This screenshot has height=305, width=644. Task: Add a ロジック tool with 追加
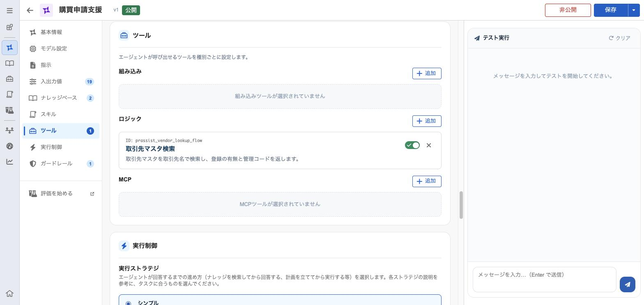[x=427, y=121]
